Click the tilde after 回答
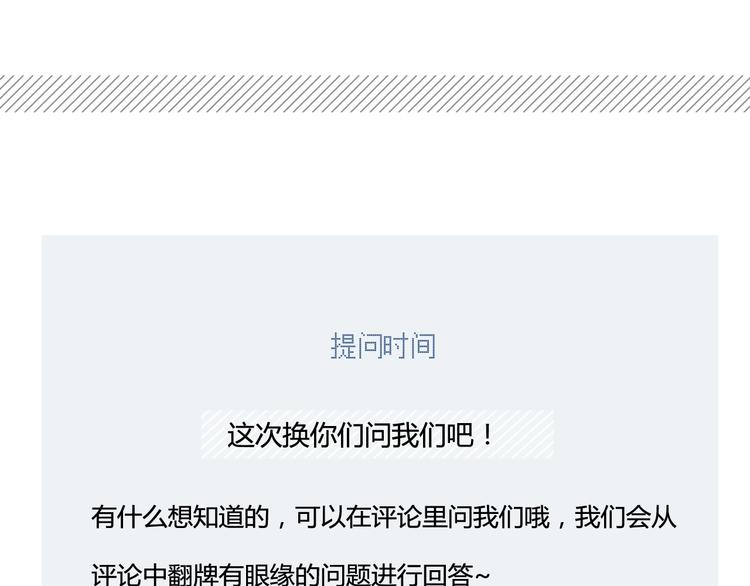750x586 pixels. tap(482, 574)
